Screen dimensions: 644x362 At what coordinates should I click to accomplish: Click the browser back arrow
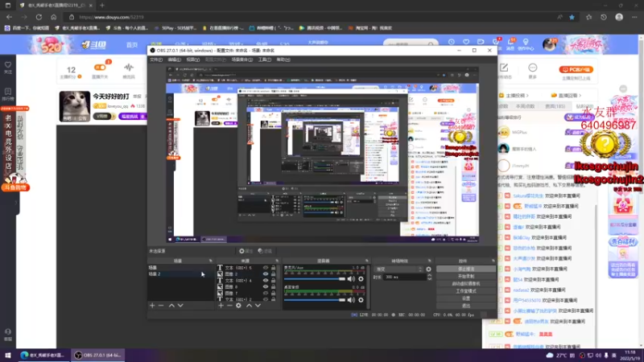pyautogui.click(x=9, y=17)
